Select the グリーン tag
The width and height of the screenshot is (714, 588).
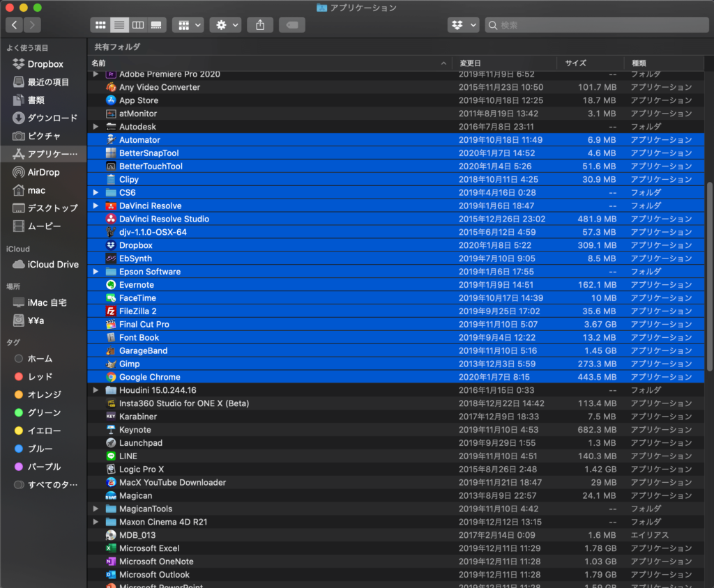point(44,412)
